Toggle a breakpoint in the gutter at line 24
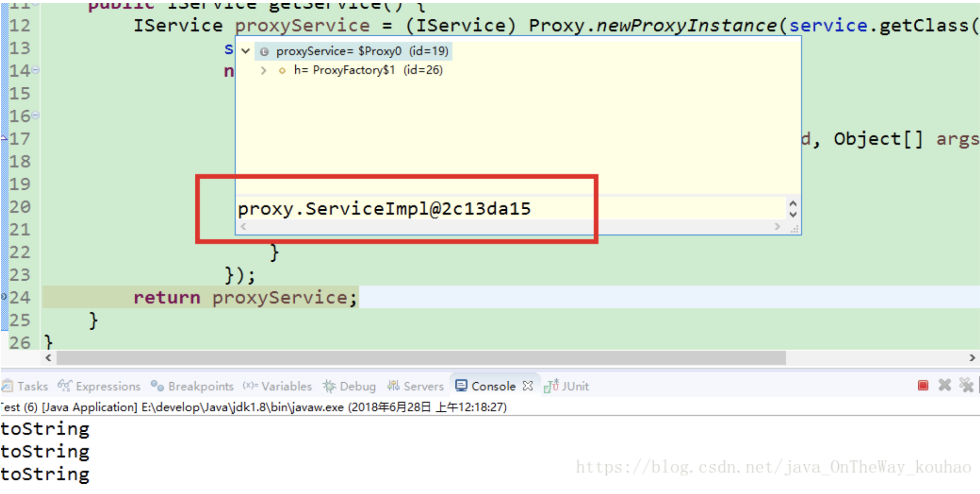Viewport: 980px width, 494px height. pyautogui.click(x=4, y=298)
